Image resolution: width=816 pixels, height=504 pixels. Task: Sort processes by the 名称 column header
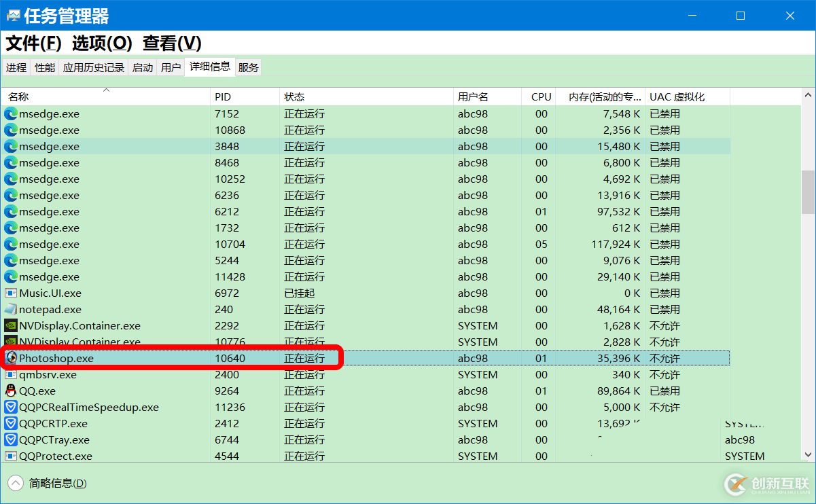click(x=18, y=97)
